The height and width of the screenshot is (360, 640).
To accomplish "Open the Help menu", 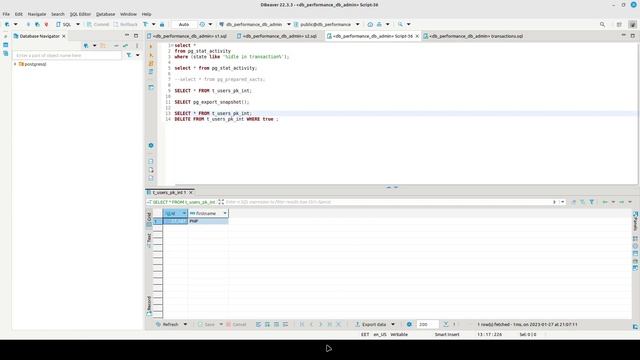I will point(147,14).
